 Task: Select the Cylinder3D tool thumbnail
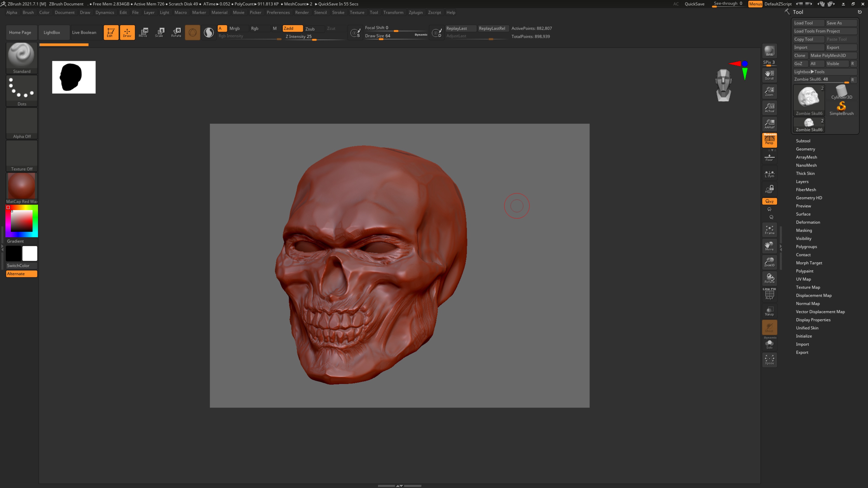click(x=841, y=92)
